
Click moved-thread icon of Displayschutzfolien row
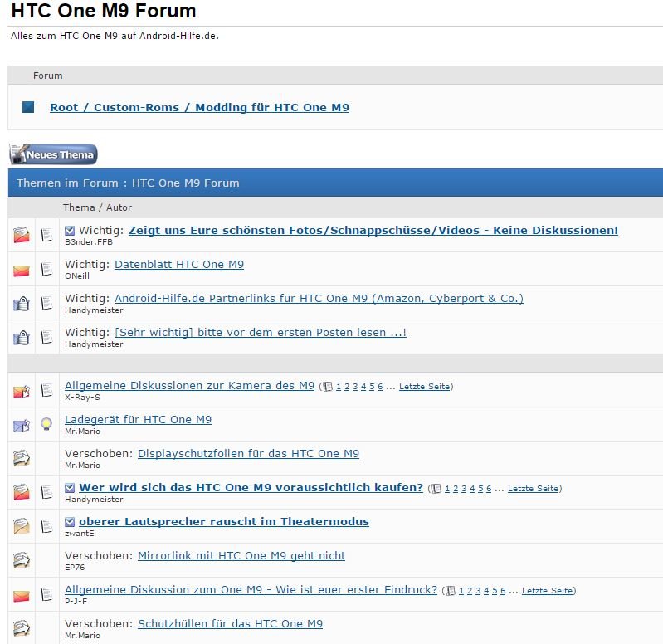pyautogui.click(x=21, y=458)
